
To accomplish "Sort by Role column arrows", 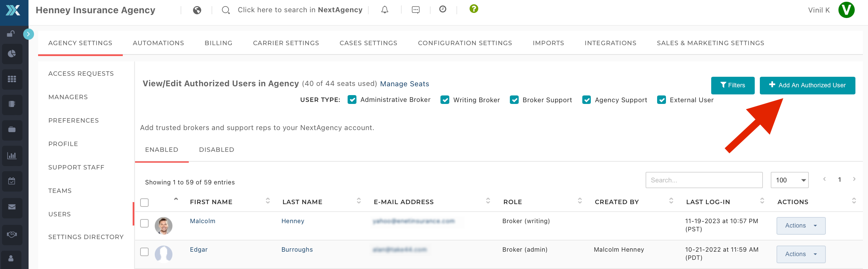I will [580, 201].
